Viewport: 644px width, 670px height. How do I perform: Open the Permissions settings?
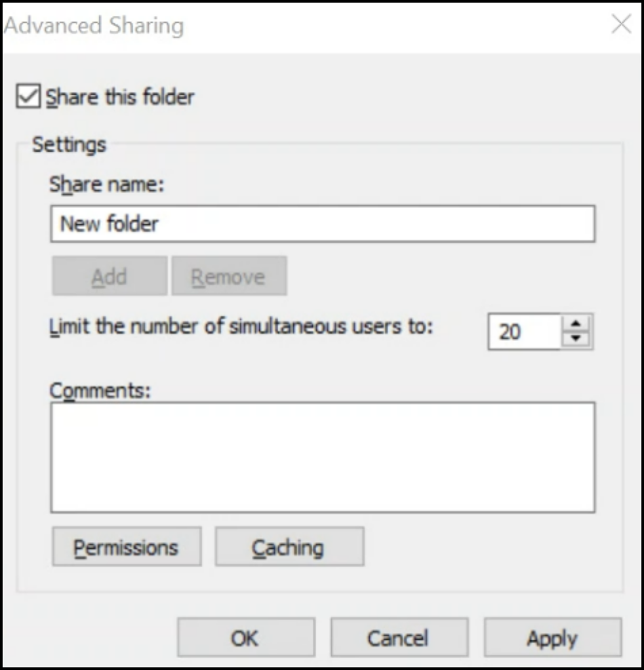[x=126, y=547]
